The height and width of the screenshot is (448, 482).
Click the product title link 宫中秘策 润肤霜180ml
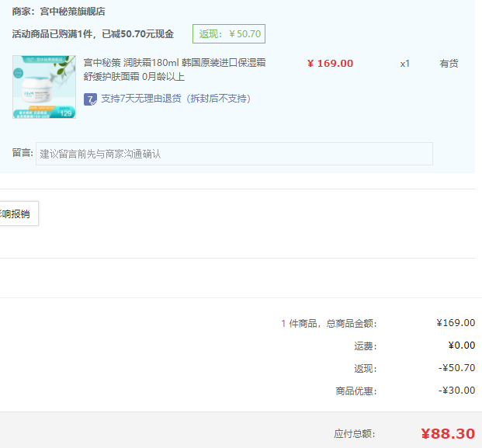(x=175, y=70)
